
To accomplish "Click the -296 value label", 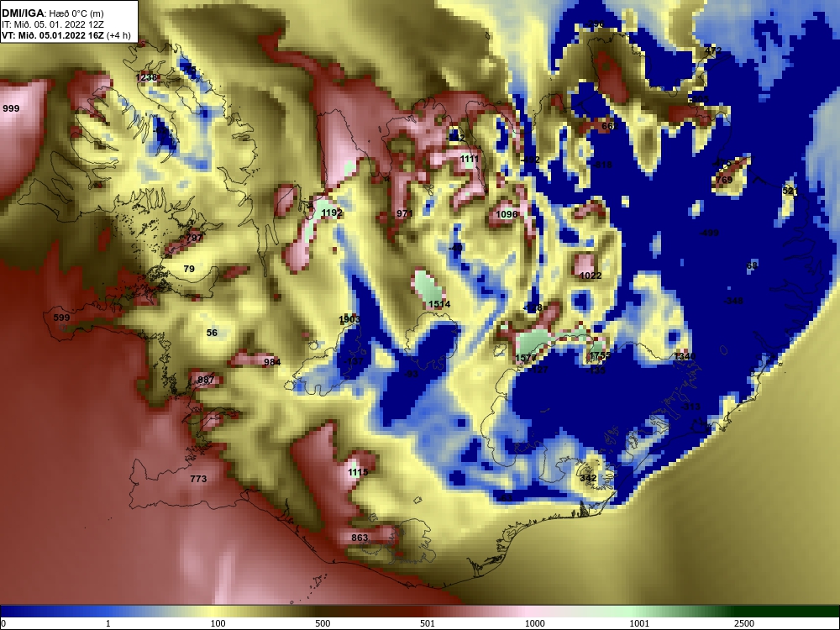I will point(594,24).
